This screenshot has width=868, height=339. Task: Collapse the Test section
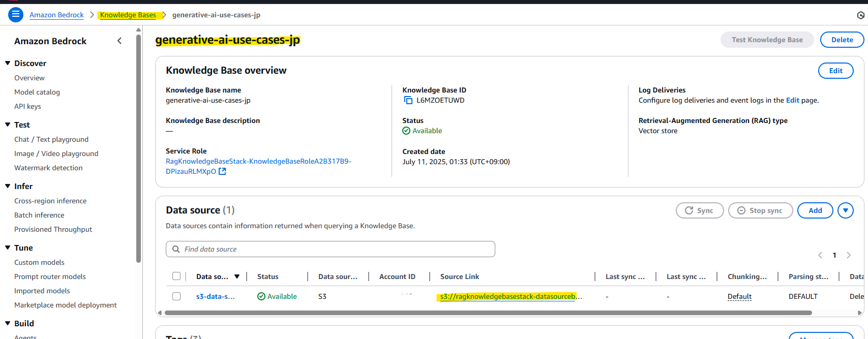click(8, 125)
